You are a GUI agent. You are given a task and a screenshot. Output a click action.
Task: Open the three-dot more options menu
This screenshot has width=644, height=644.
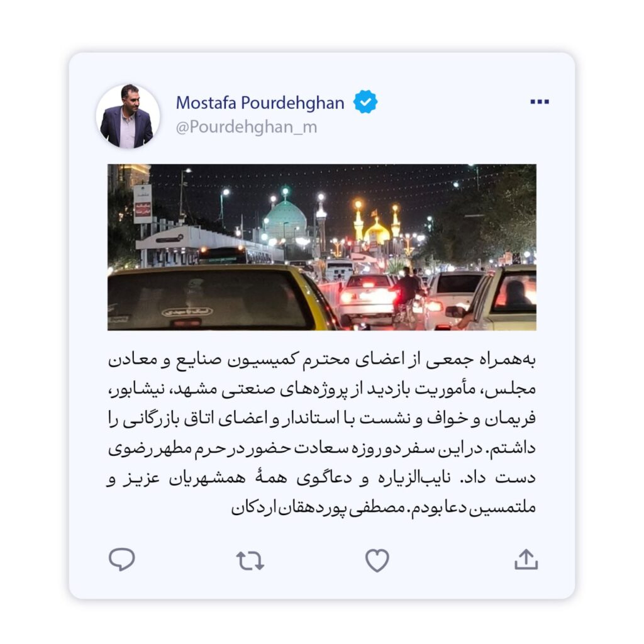[x=539, y=102]
